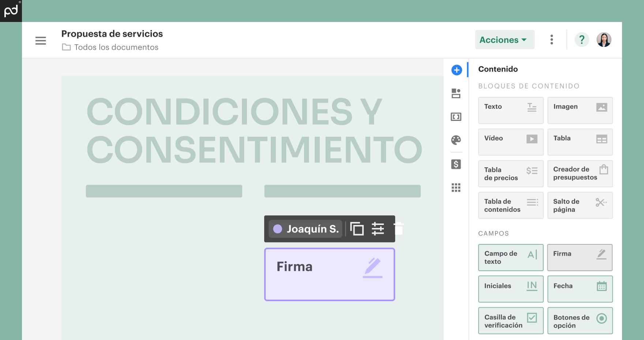The image size is (644, 340).
Task: Select the Firma field in sidebar
Action: [x=580, y=258]
